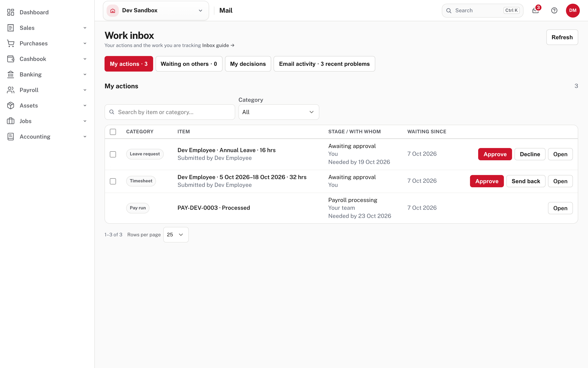The image size is (588, 368).
Task: Switch to Waiting on others tab
Action: click(x=189, y=64)
